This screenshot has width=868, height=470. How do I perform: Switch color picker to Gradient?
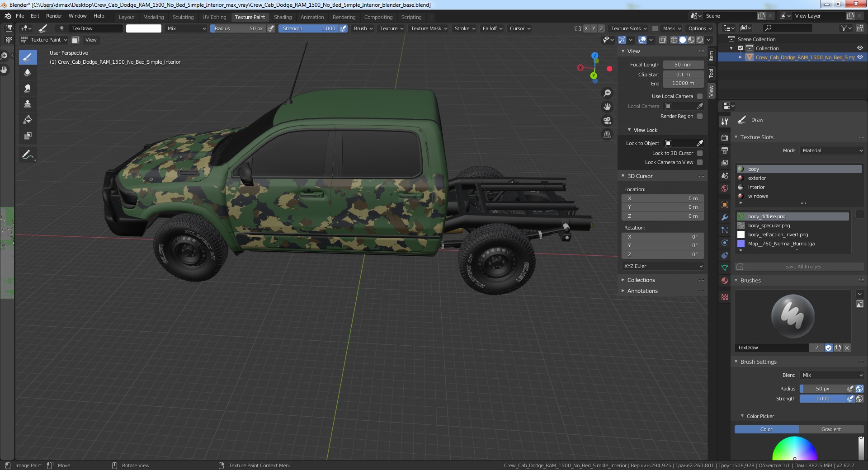pos(831,429)
